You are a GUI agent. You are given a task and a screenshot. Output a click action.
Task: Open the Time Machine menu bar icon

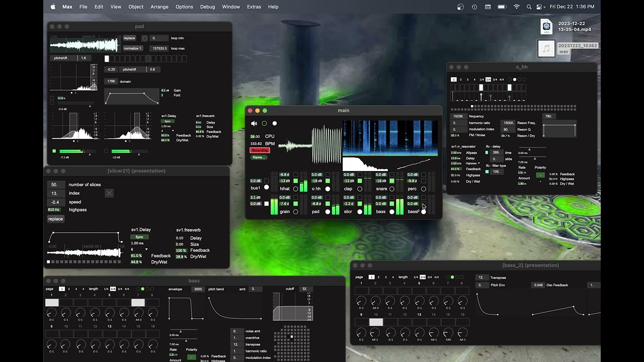(x=474, y=7)
